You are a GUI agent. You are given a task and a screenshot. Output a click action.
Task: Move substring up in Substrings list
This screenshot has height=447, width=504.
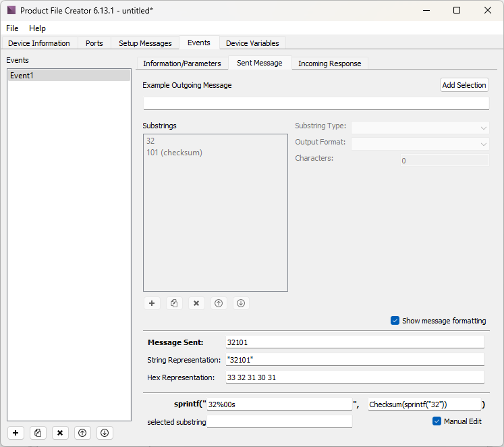[x=219, y=303]
